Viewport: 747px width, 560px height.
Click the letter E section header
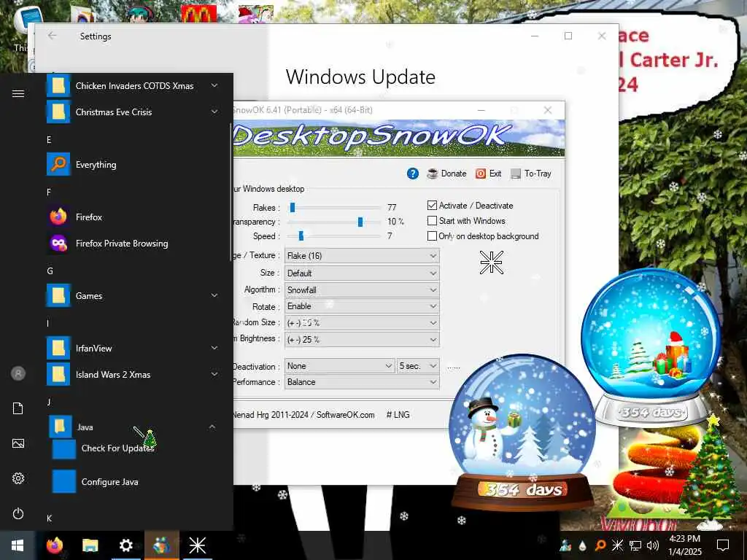(x=49, y=139)
